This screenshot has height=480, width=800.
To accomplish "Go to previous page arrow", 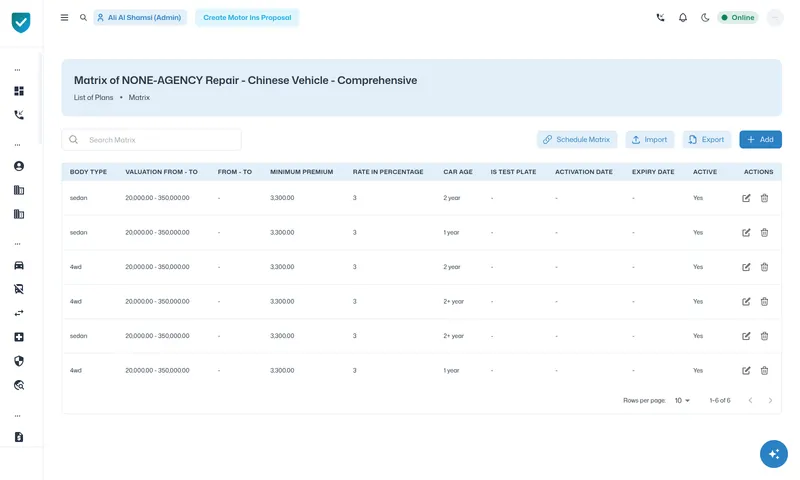I will [x=750, y=400].
